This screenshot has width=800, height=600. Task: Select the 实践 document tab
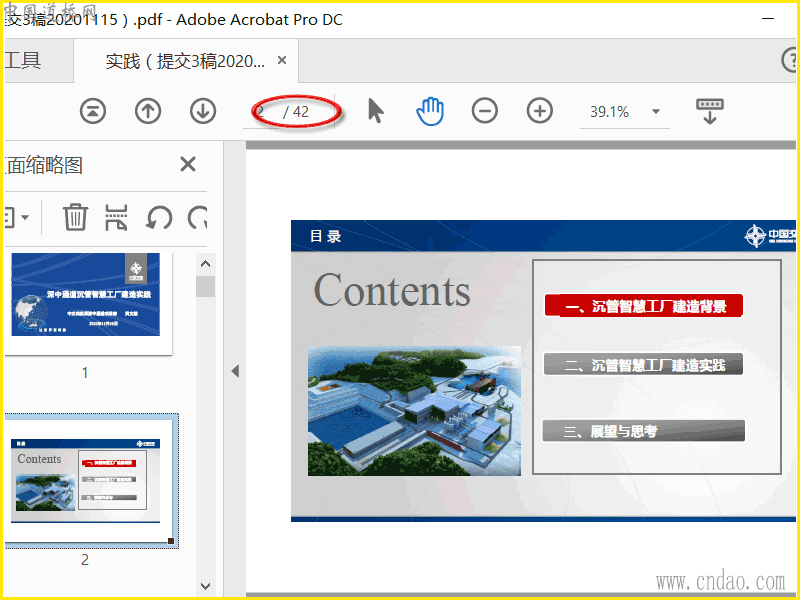tap(185, 61)
